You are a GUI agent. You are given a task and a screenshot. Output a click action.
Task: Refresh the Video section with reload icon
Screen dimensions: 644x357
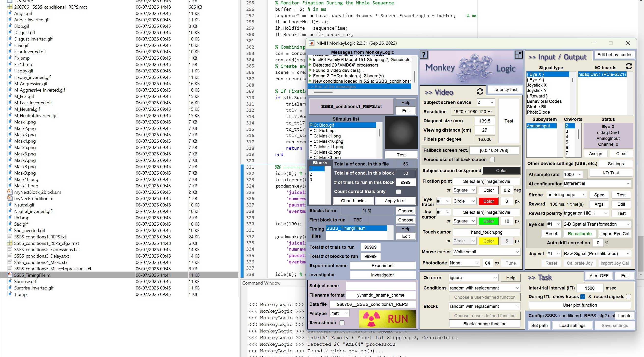point(480,92)
